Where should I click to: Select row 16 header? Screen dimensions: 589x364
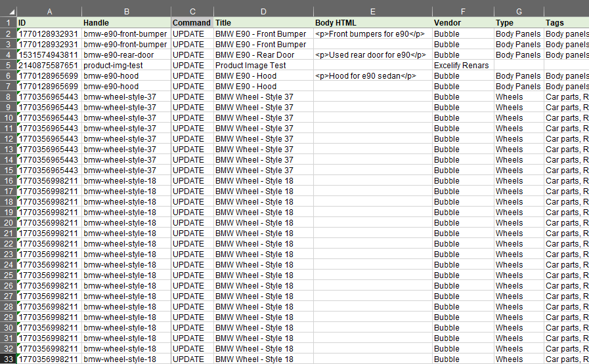[9, 181]
